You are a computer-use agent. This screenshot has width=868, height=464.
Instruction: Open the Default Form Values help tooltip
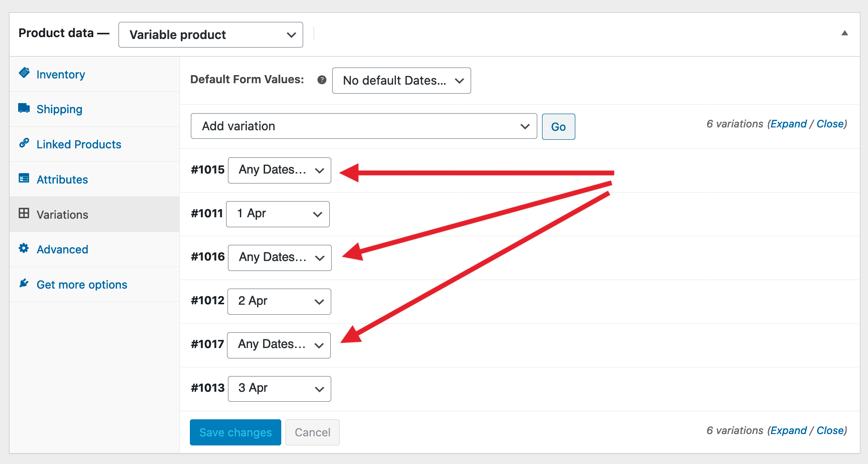pyautogui.click(x=322, y=80)
